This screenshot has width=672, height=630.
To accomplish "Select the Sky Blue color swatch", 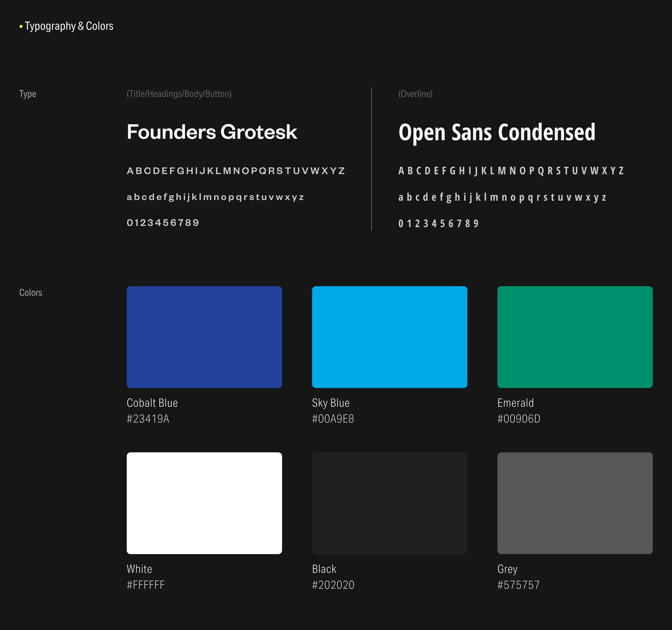I will pyautogui.click(x=389, y=337).
